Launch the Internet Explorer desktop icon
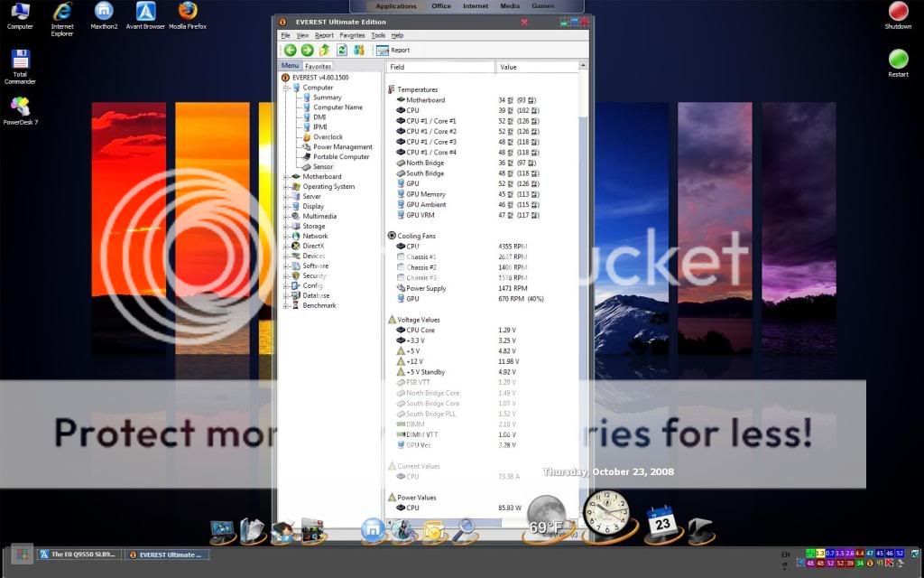924x578 pixels. point(62,19)
